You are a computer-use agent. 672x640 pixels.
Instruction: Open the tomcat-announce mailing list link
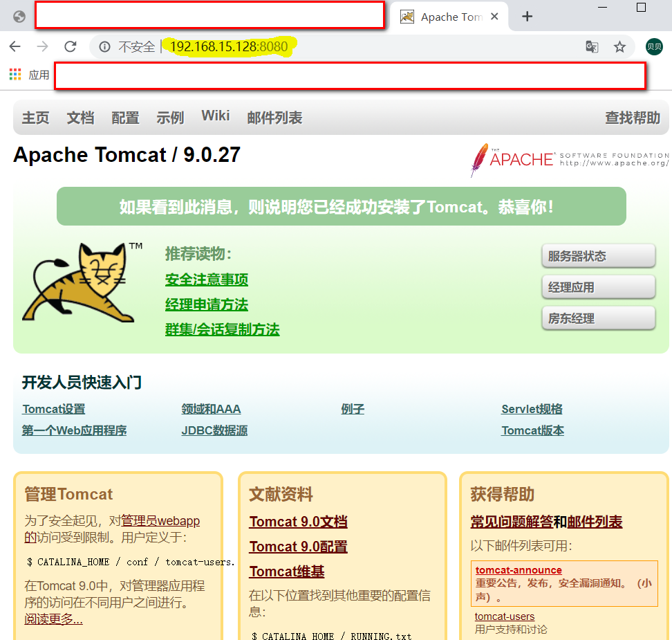pos(519,570)
